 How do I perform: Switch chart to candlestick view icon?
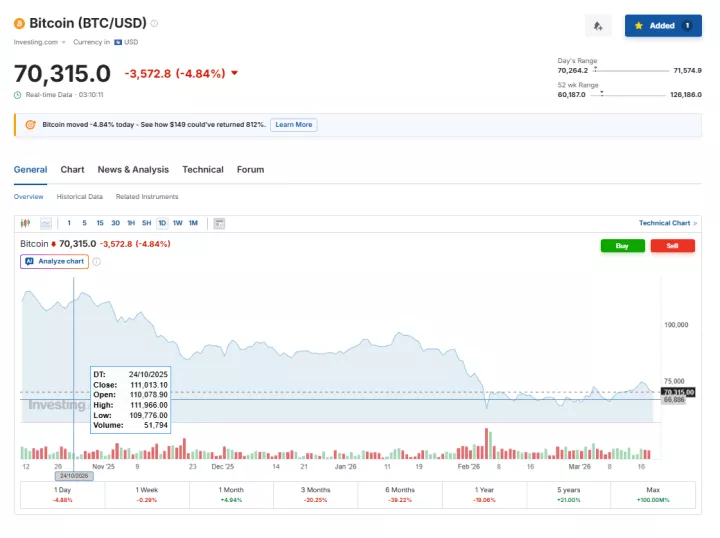pos(26,223)
